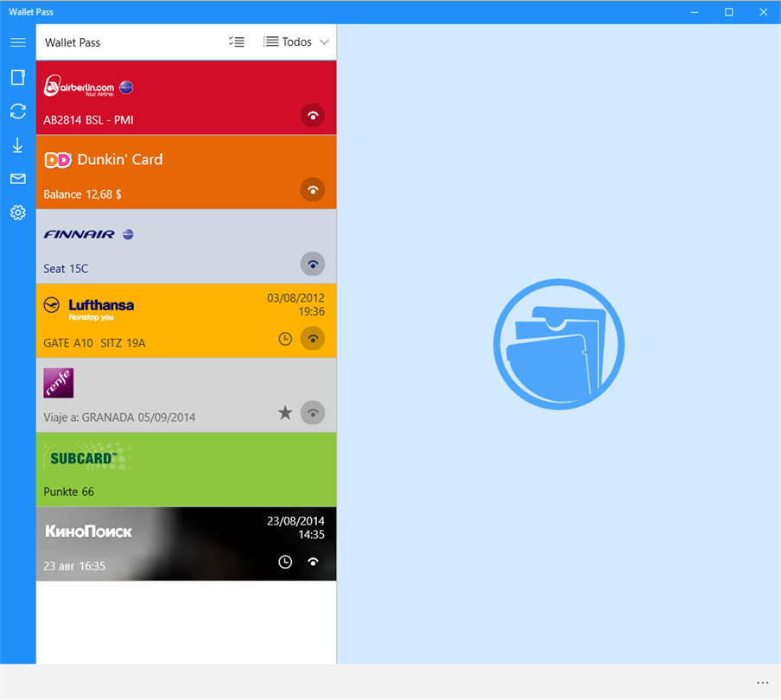Select 'Viaje a: GRANADA 05/09/2014' text
The image size is (781, 700).
(x=119, y=417)
